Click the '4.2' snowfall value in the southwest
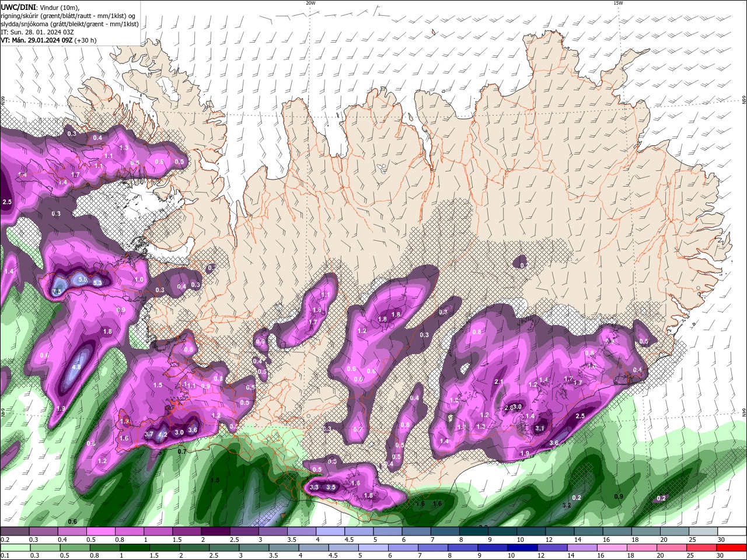Image resolution: width=747 pixels, height=560 pixels. point(163,435)
